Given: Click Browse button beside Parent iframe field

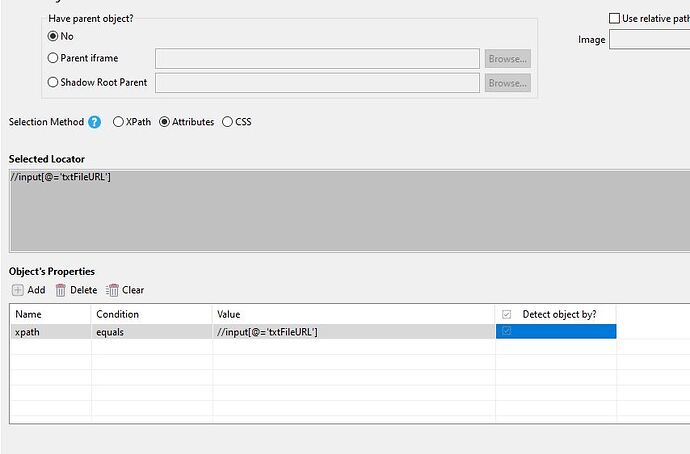Looking at the screenshot, I should coord(508,59).
